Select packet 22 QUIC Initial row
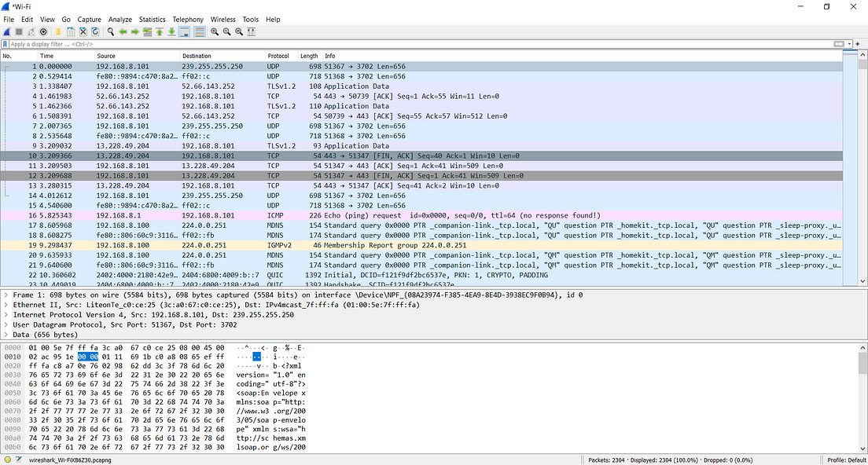 pos(421,276)
